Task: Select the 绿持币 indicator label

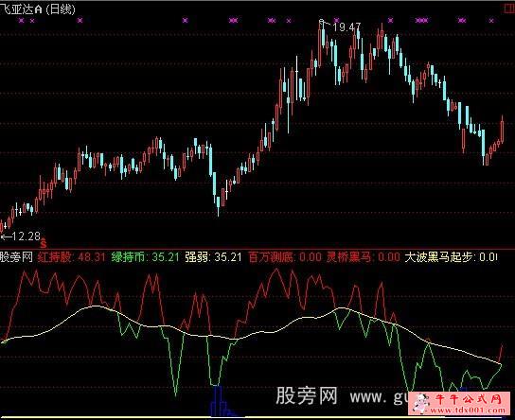Action: (x=128, y=257)
